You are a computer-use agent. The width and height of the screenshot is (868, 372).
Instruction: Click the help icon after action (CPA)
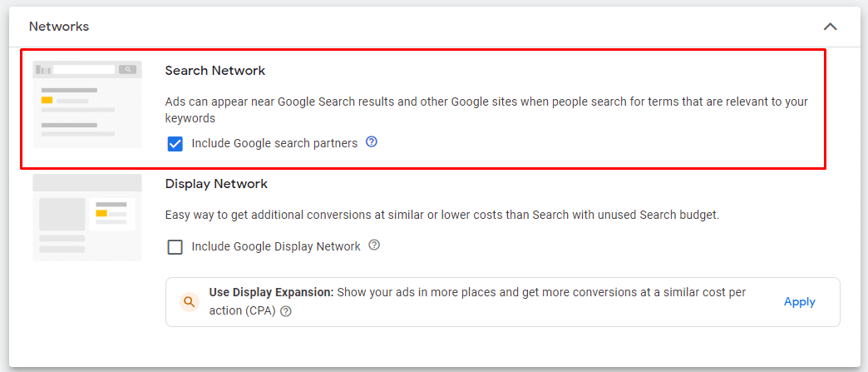286,311
